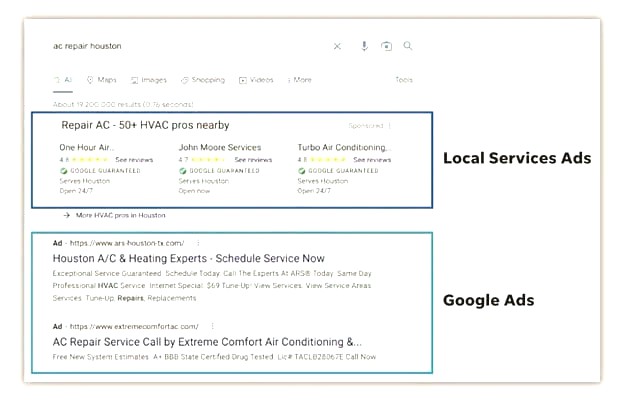Switch to the Maps tab

[101, 80]
